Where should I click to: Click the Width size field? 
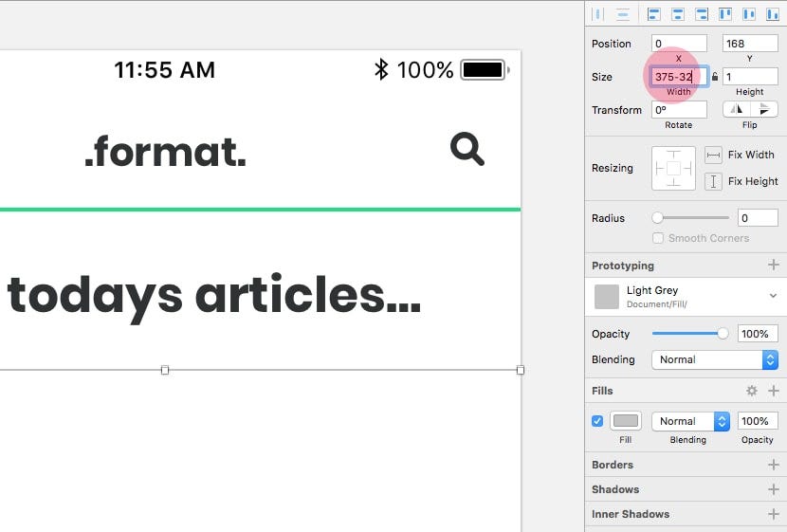click(x=679, y=77)
